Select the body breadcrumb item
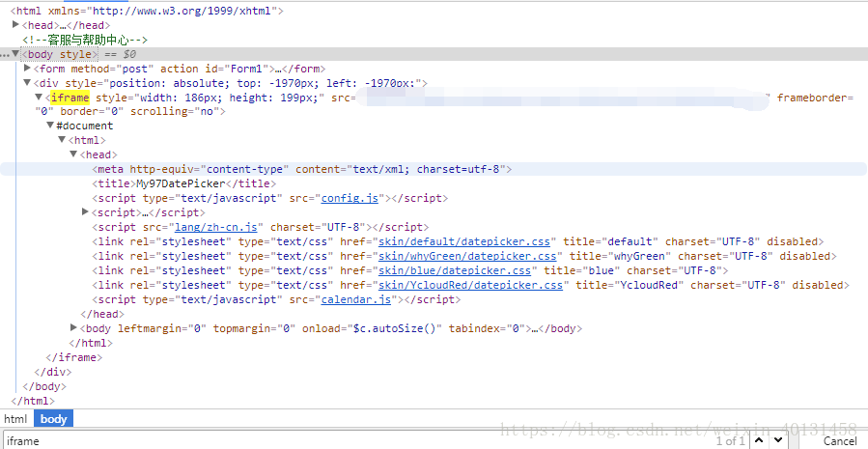This screenshot has width=868, height=449. 54,418
